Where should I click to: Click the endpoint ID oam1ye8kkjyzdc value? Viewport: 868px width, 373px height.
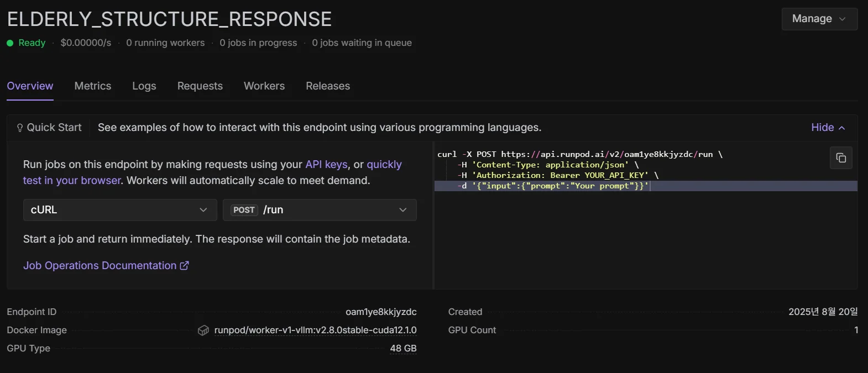tap(381, 312)
